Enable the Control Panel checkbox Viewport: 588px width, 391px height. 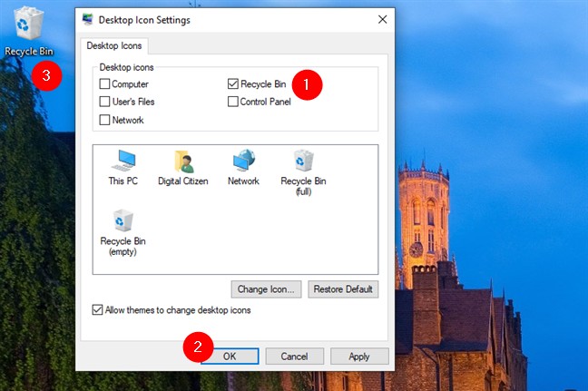(x=233, y=102)
